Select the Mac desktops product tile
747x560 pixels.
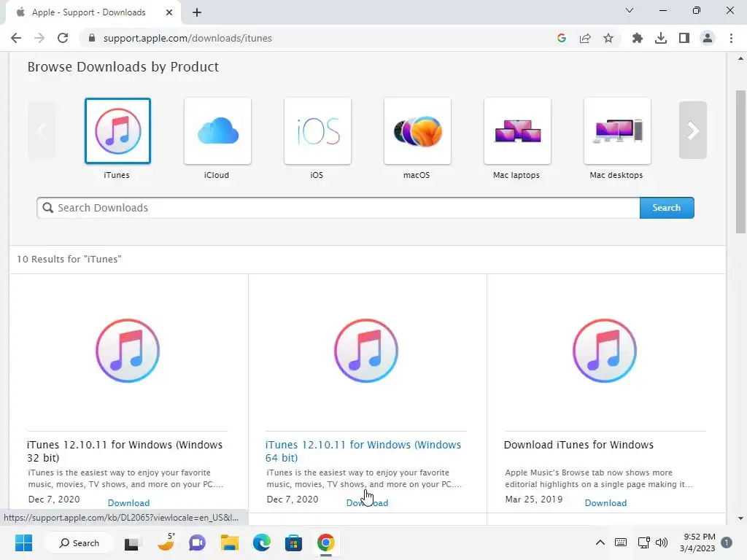617,131
